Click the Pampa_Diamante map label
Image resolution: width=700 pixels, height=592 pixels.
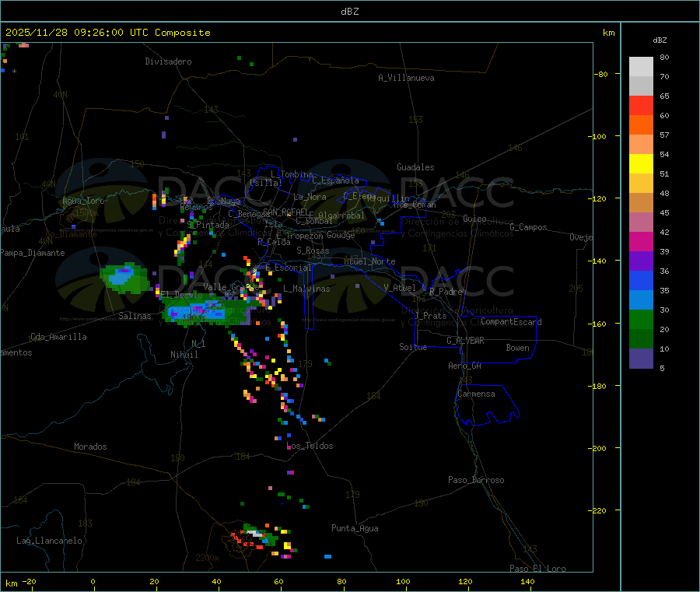(33, 253)
